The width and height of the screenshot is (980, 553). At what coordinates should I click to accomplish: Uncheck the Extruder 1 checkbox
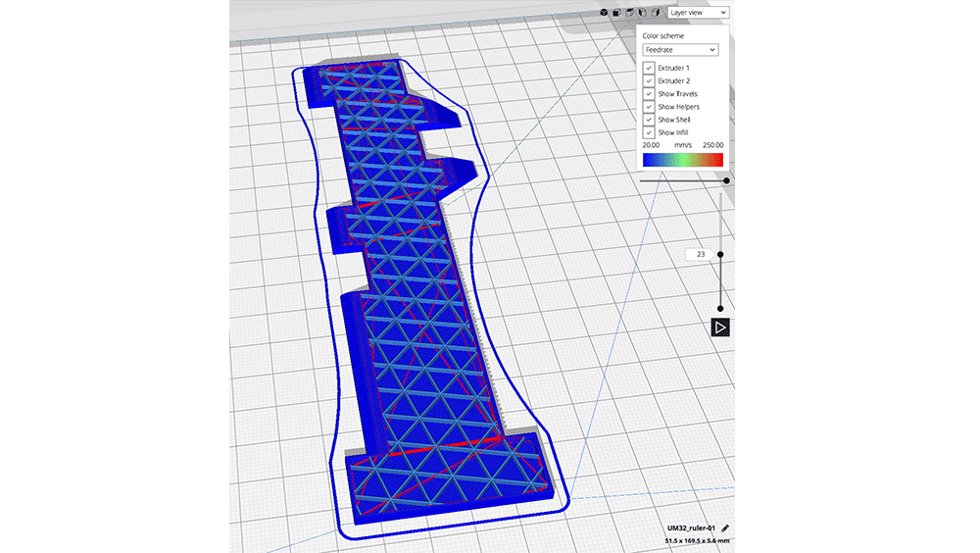[x=649, y=68]
